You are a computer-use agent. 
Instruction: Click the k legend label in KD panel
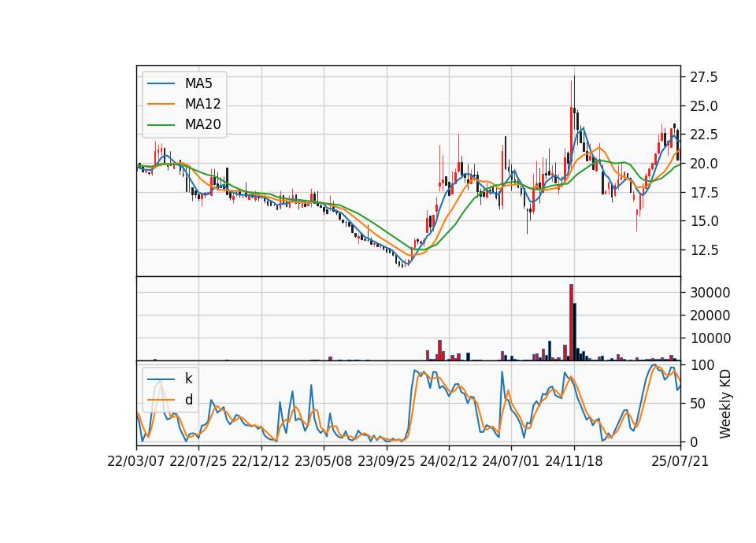(x=188, y=379)
